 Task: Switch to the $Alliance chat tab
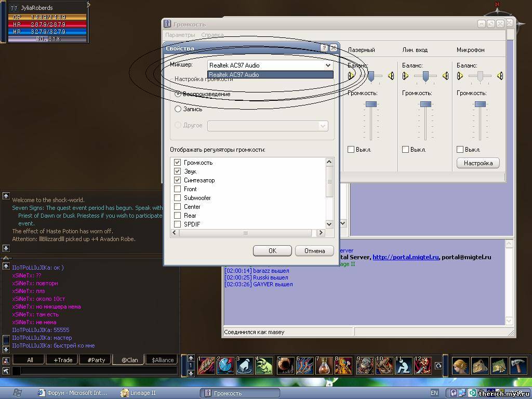pos(163,360)
